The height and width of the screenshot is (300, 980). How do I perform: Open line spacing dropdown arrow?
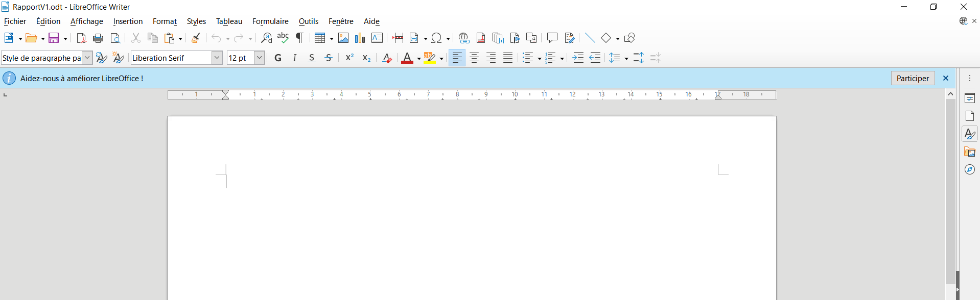626,58
